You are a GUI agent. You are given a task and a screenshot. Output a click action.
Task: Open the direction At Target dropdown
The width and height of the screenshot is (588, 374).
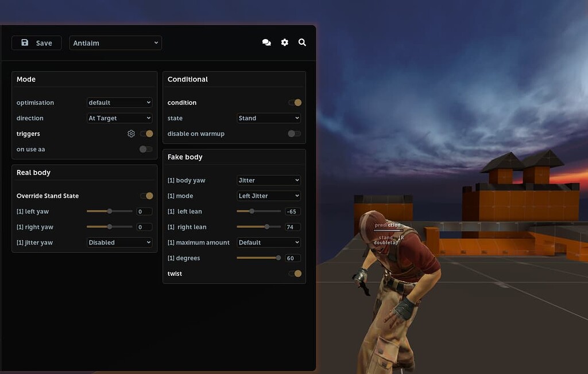coord(119,118)
